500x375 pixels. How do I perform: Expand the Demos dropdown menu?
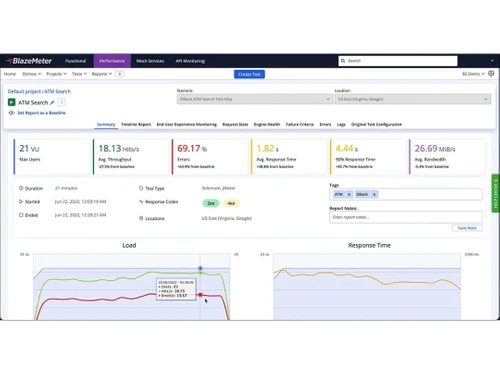click(x=32, y=74)
